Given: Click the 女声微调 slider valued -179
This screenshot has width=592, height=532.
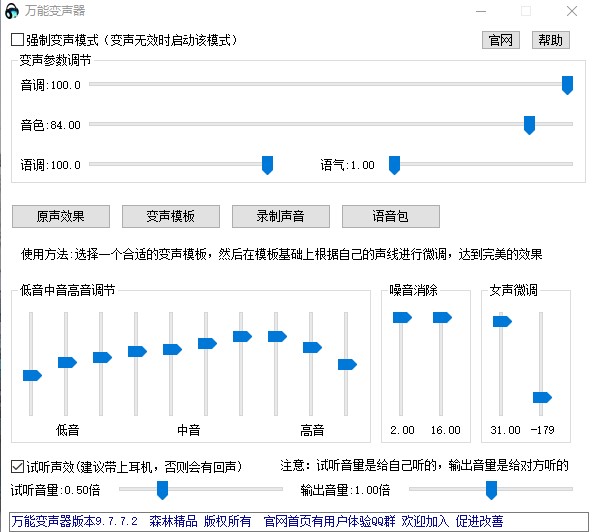Looking at the screenshot, I should tap(542, 397).
